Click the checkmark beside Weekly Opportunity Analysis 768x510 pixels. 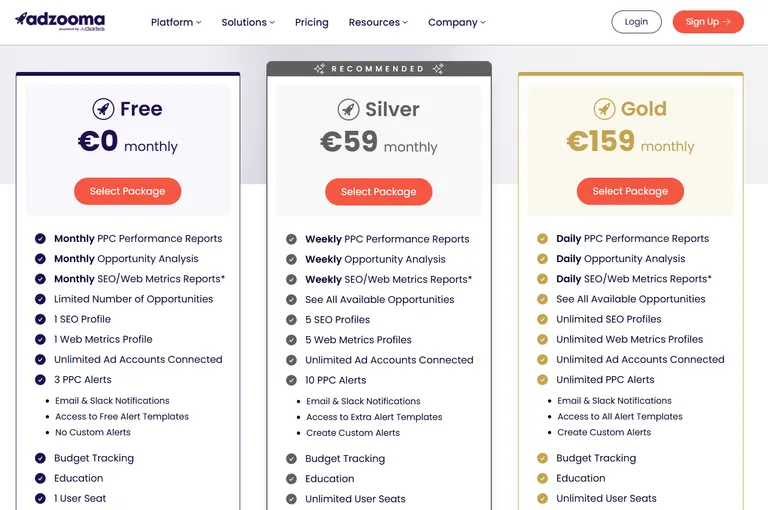pyautogui.click(x=291, y=259)
